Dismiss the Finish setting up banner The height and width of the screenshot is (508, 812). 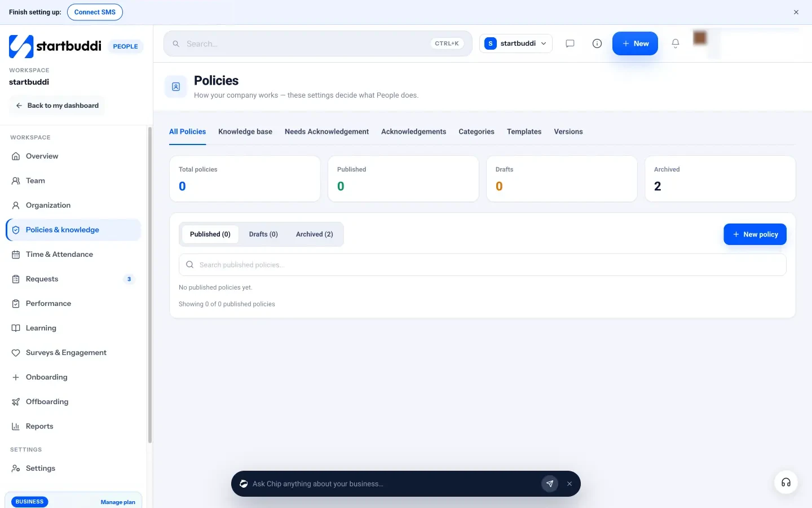(x=796, y=12)
